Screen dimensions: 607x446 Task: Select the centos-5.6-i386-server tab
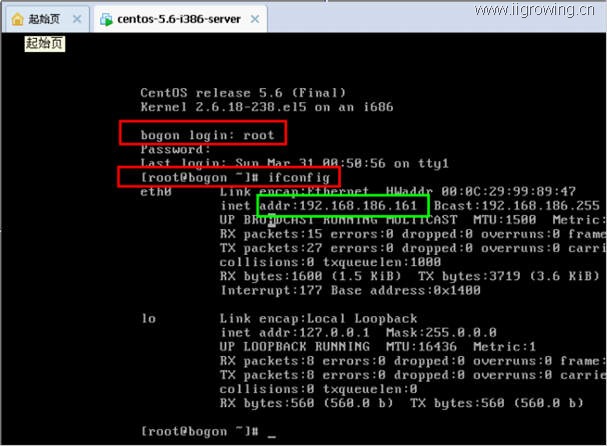(179, 19)
